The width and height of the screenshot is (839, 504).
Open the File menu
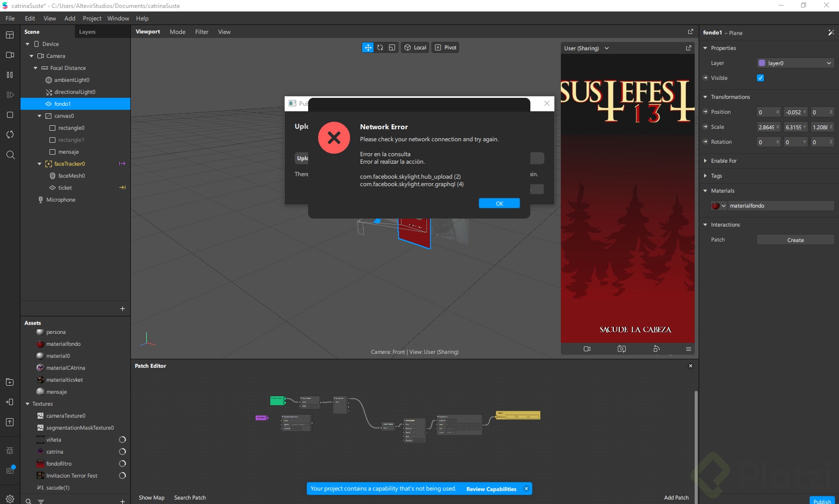point(10,18)
